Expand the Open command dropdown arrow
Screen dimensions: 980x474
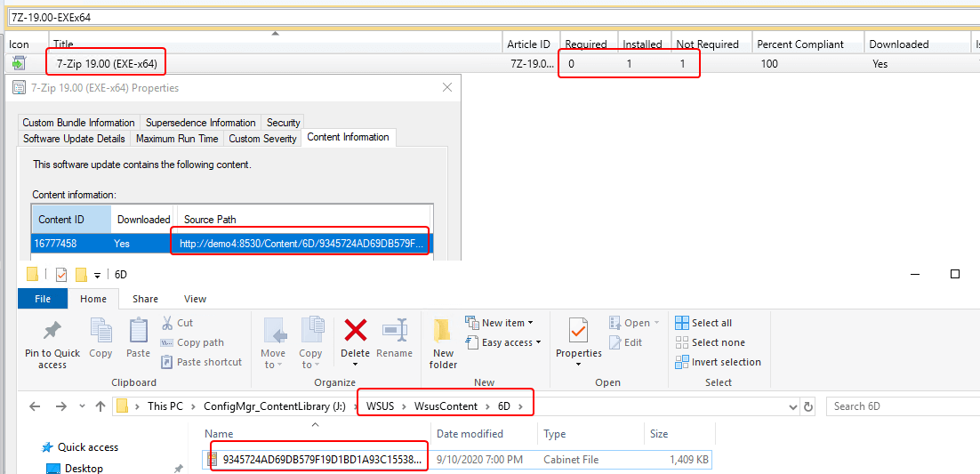click(x=656, y=323)
